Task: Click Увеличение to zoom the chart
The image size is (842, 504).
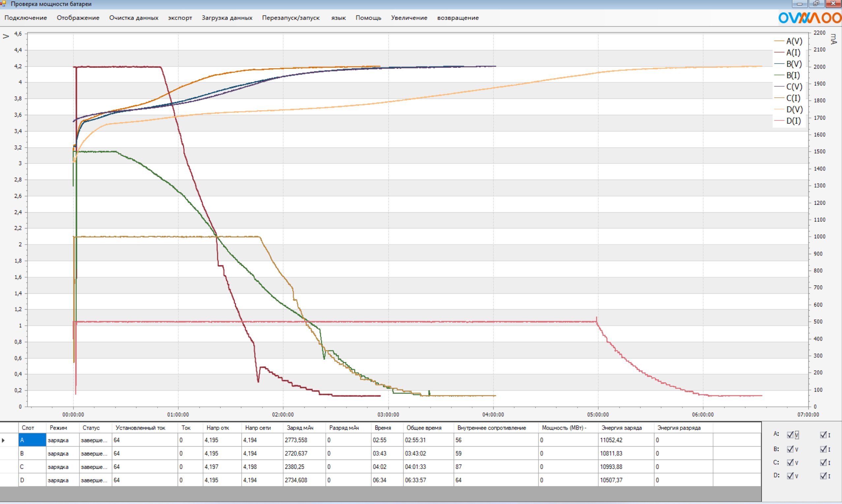Action: point(409,18)
